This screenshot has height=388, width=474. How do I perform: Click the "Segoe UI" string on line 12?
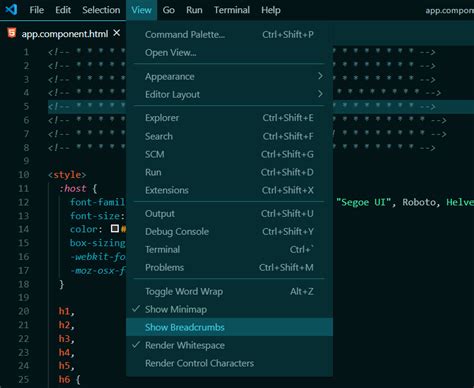363,202
